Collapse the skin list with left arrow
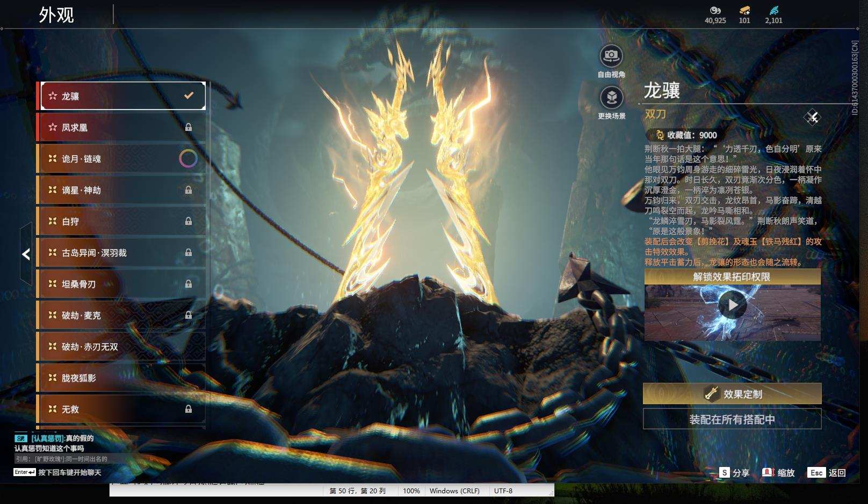The width and height of the screenshot is (868, 504). pos(26,254)
